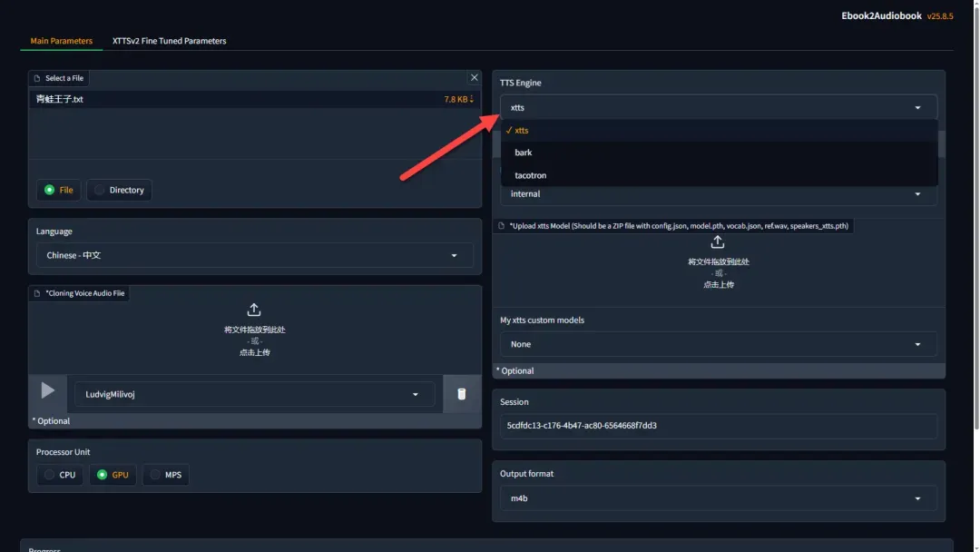980x552 pixels.
Task: Click the download arrow beside 7.8 KB
Action: (471, 99)
